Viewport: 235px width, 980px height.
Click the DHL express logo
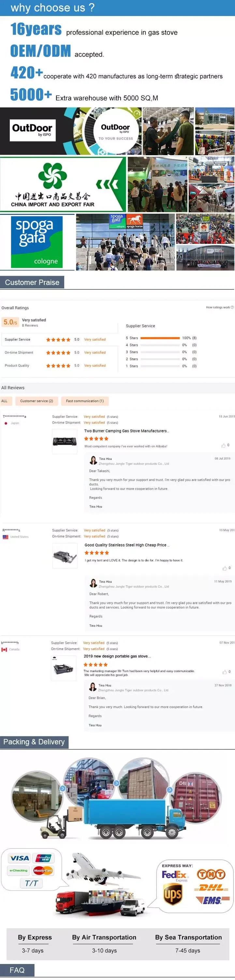211,888
